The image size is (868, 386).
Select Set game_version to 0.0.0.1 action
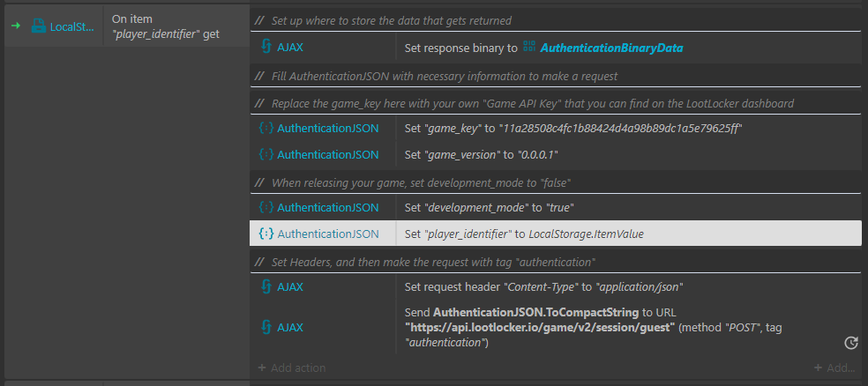point(628,154)
